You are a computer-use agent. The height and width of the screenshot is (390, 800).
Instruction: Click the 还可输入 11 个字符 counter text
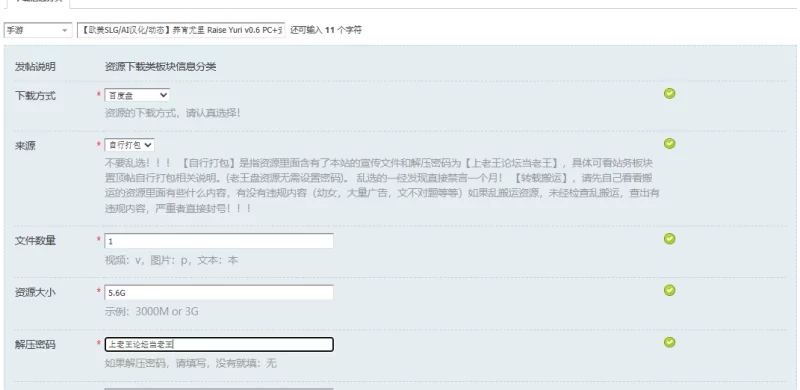pos(326,30)
